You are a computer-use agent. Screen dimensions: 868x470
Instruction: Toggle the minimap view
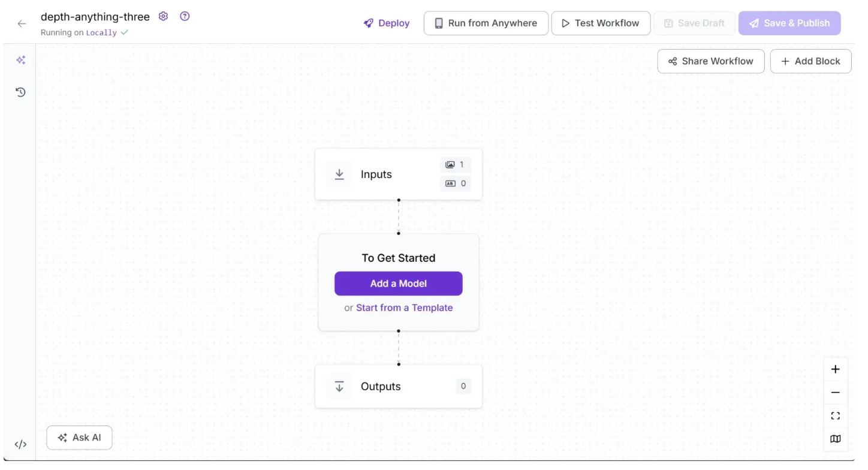pos(835,439)
